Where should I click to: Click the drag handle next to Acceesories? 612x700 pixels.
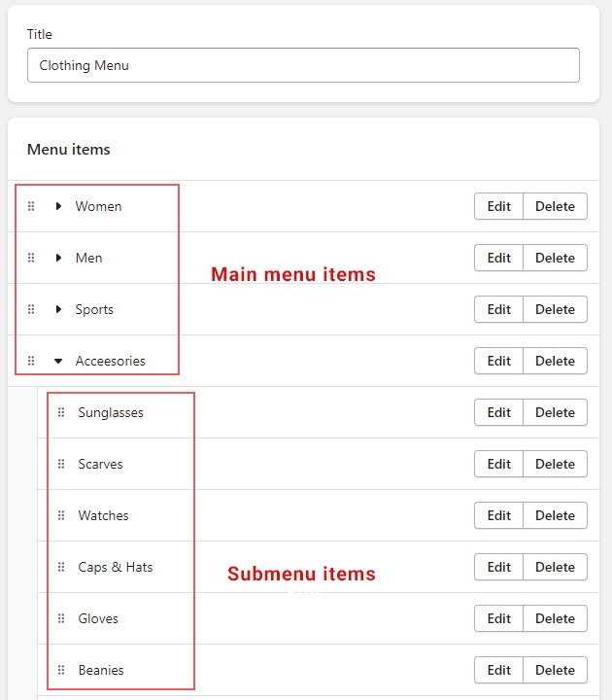[31, 361]
